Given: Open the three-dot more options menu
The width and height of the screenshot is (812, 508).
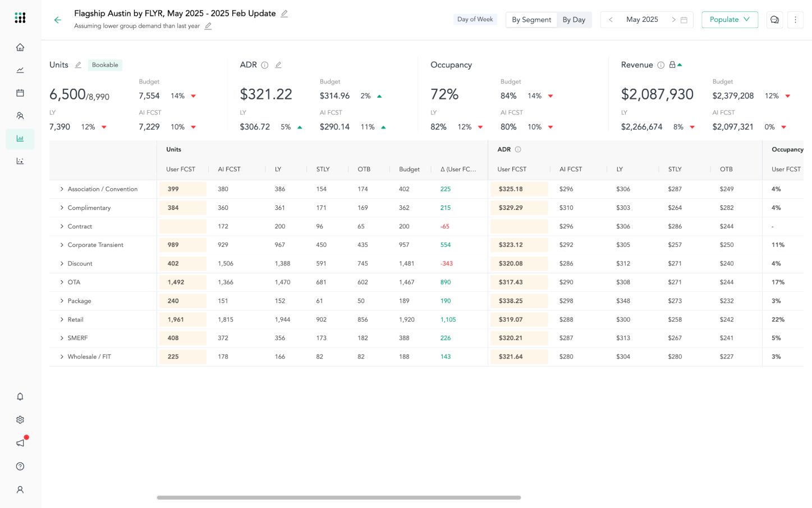Looking at the screenshot, I should click(795, 20).
